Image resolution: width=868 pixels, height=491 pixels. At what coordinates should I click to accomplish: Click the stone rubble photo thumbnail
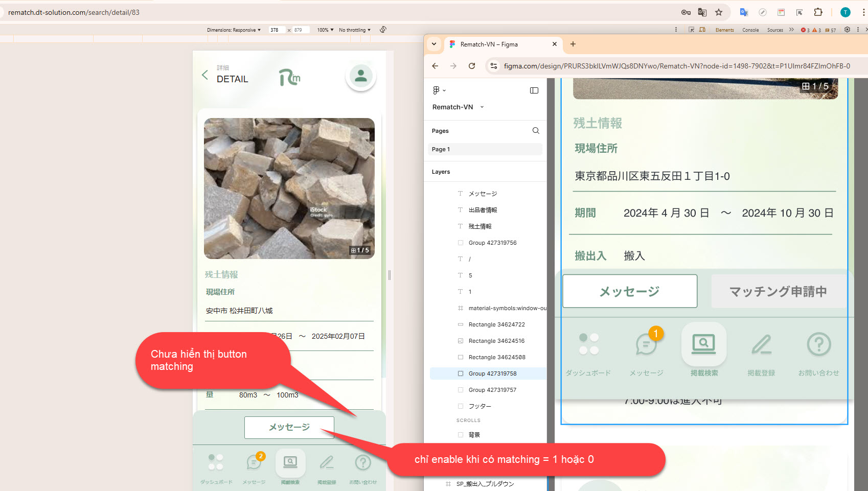[289, 189]
